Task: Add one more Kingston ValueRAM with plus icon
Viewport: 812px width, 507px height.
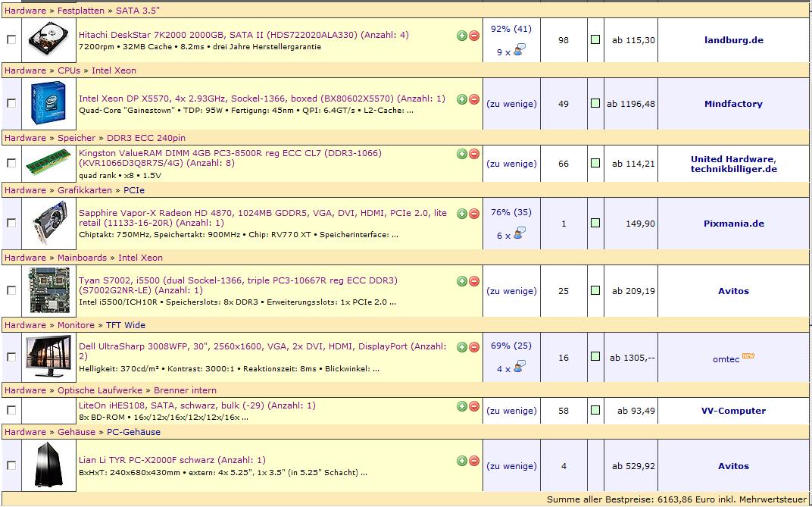Action: tap(462, 154)
